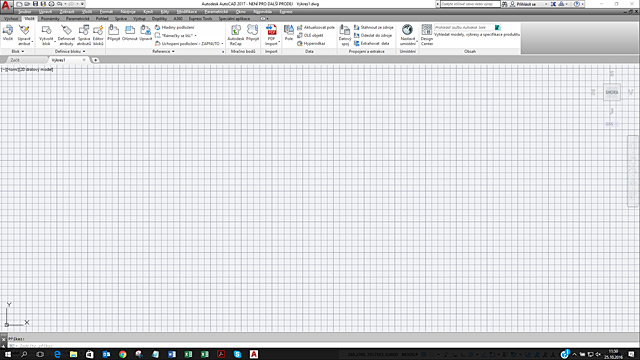The image size is (640, 360).
Task: Add a new drawing tab with plus button
Action: pyautogui.click(x=96, y=60)
